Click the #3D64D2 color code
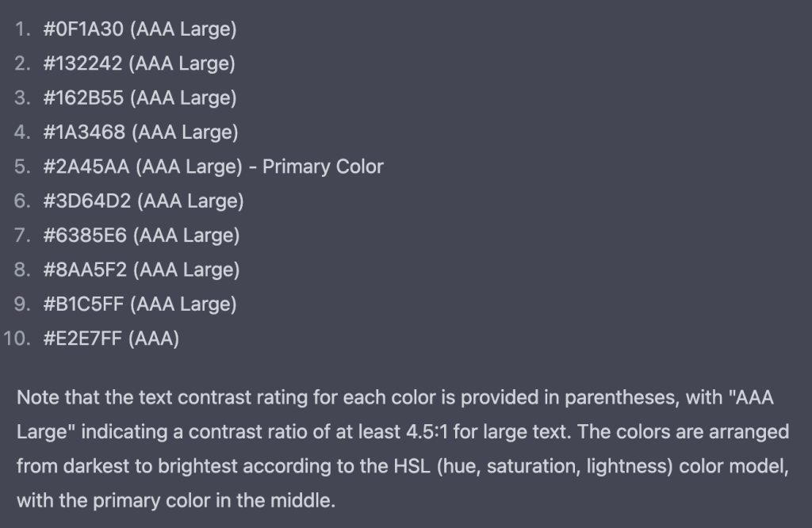 (x=86, y=201)
